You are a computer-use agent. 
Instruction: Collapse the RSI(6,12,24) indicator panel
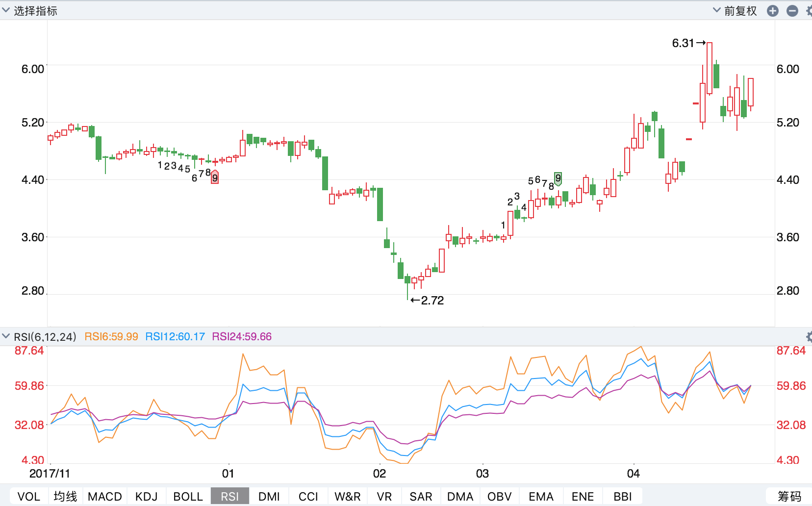point(6,336)
